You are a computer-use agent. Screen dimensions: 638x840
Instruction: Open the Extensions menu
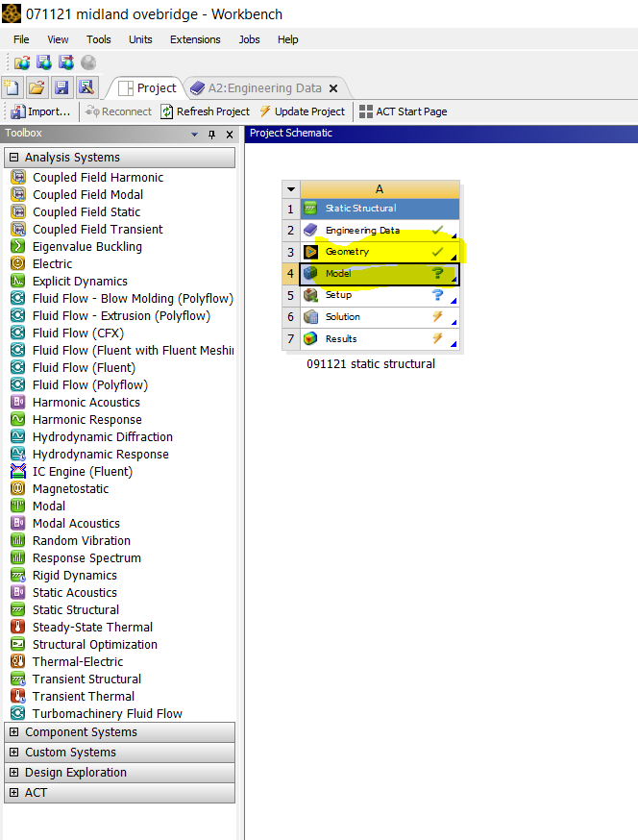pos(195,39)
